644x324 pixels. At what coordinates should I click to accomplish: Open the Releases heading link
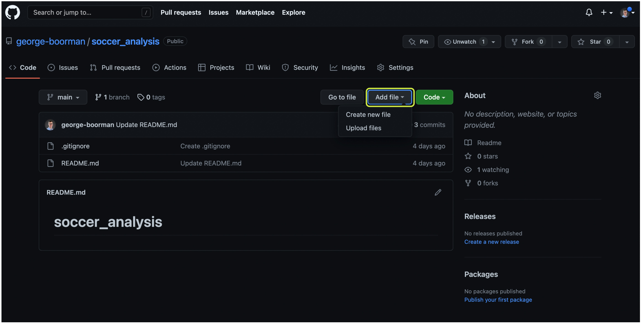coord(480,216)
